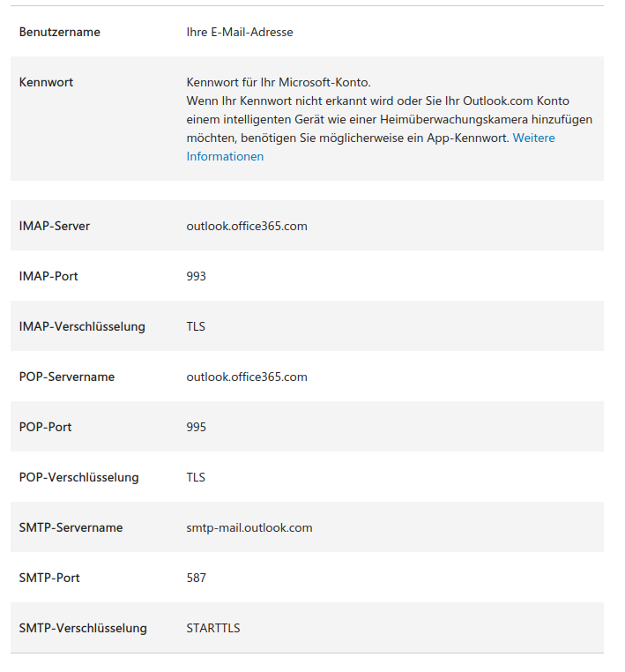Click the IMAP-Port row label
This screenshot has width=625, height=672.
pos(48,276)
